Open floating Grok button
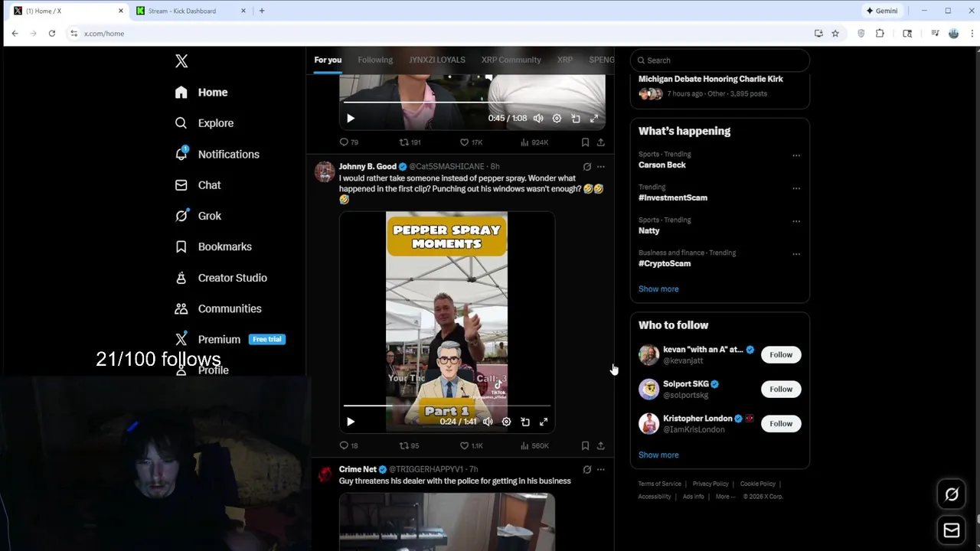Screen dimensions: 980x551 point(952,494)
